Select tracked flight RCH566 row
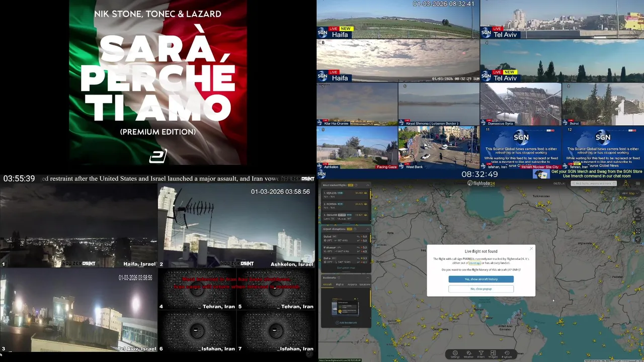 coord(345,206)
